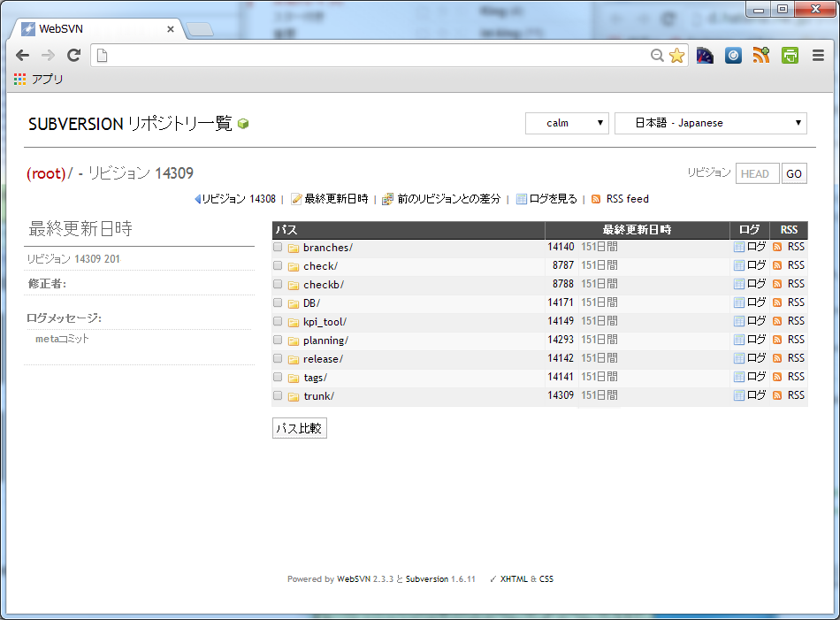Click the log icon in the branches row
Screen dimensions: 840x620
click(x=739, y=247)
